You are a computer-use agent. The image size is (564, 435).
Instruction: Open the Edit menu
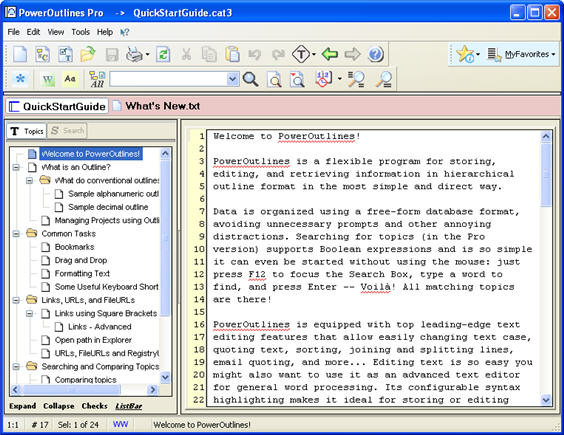point(33,32)
